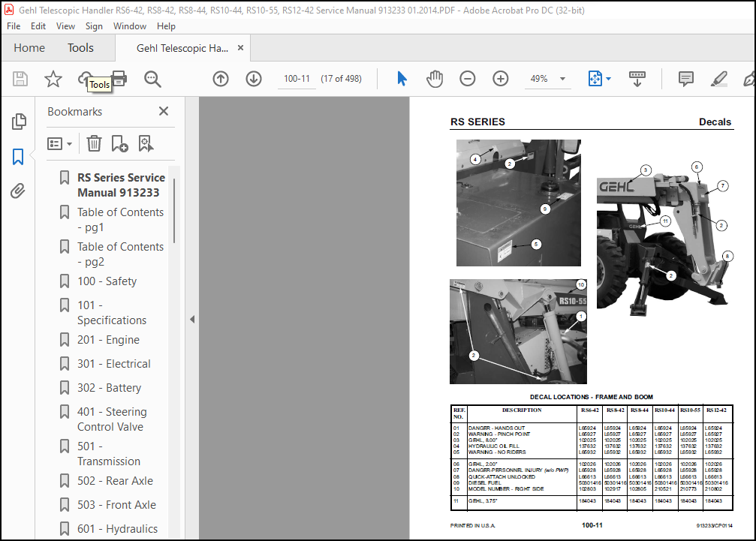Open fit page options dropdown arrow
The image size is (756, 541).
[608, 79]
